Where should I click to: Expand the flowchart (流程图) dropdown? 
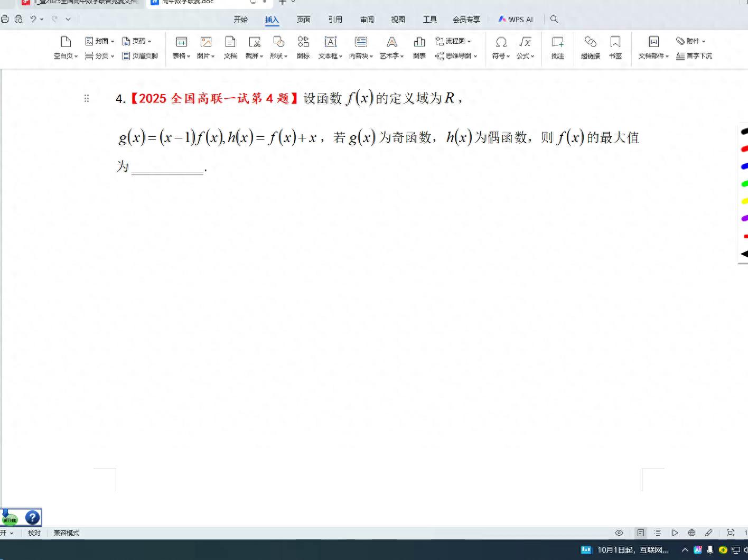click(x=453, y=41)
